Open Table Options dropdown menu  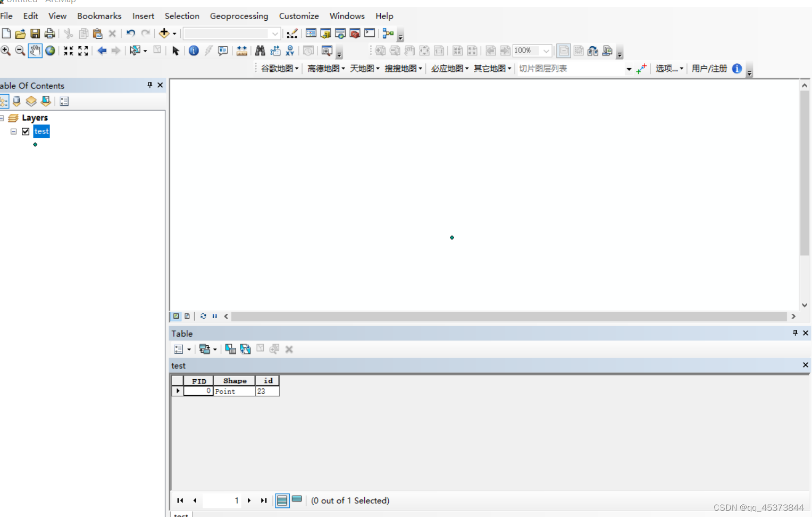(182, 349)
